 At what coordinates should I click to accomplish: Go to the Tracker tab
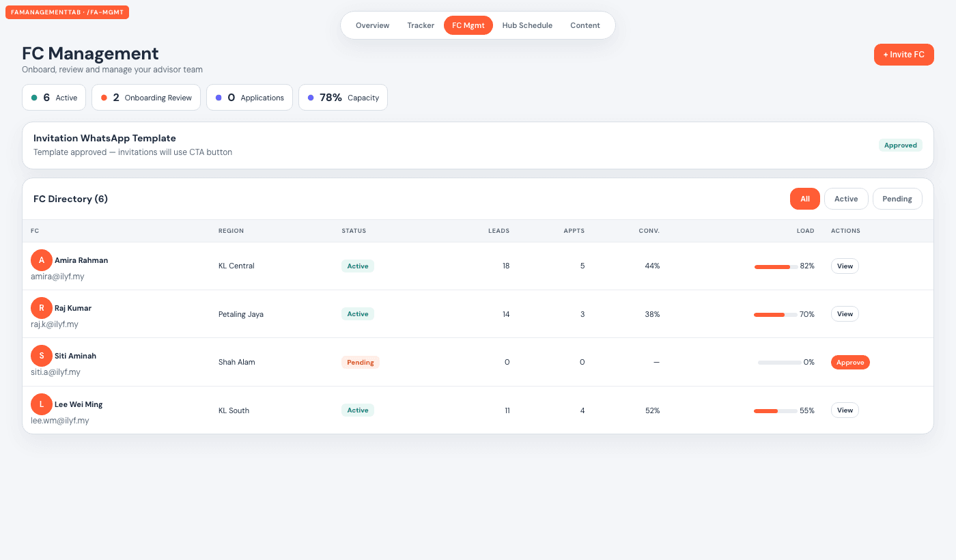tap(421, 25)
